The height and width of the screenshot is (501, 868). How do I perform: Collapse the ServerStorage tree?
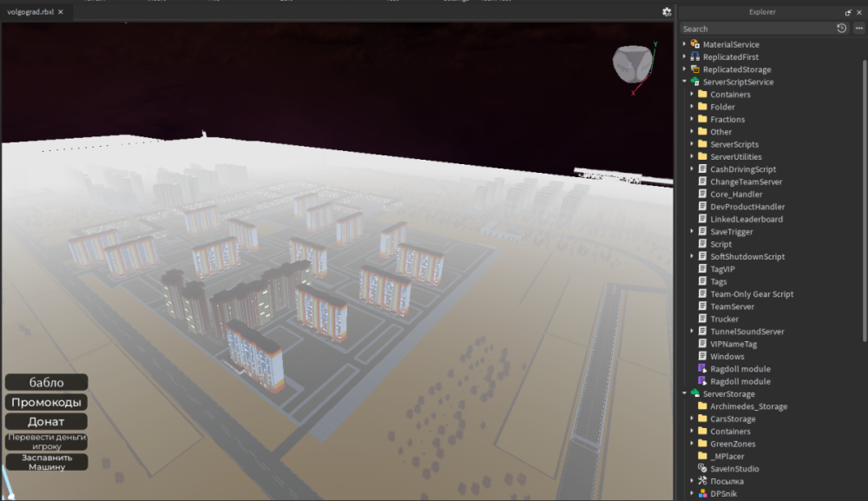(x=685, y=393)
